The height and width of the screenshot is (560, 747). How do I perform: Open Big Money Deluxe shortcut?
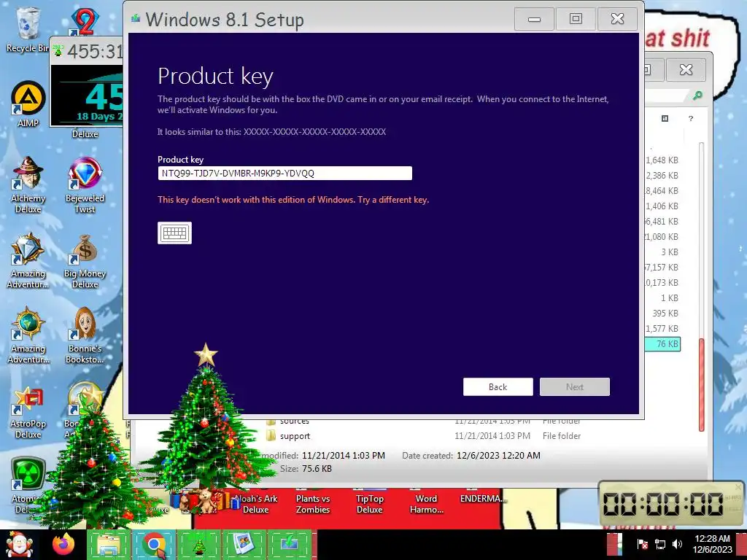tap(85, 261)
